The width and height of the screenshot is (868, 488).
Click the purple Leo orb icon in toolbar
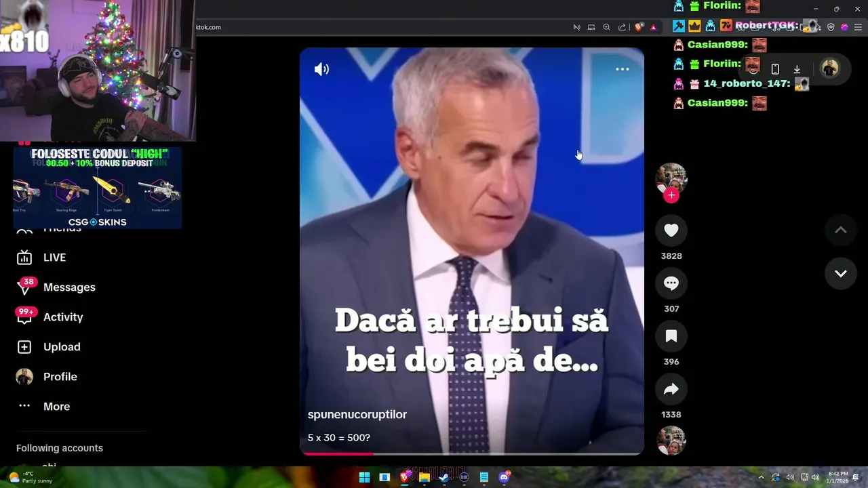pos(844,27)
